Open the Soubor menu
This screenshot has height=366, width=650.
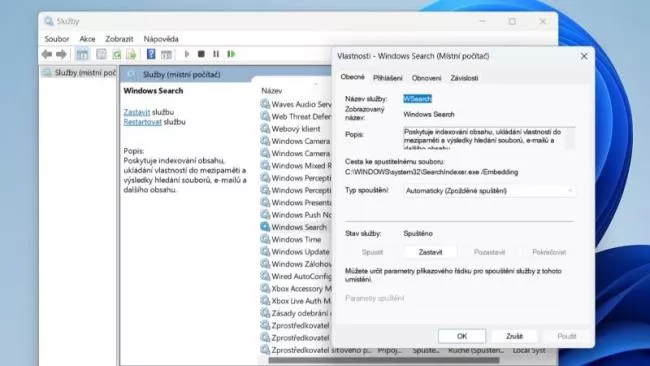(x=57, y=39)
